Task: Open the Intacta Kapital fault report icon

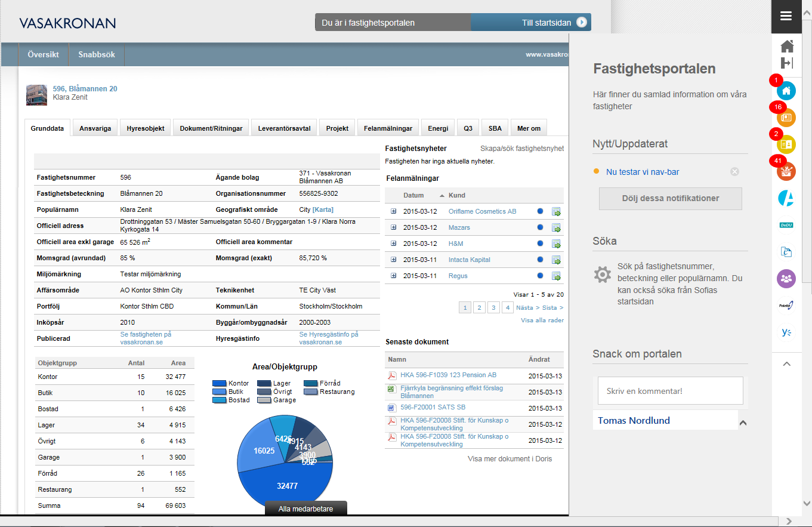Action: [556, 260]
